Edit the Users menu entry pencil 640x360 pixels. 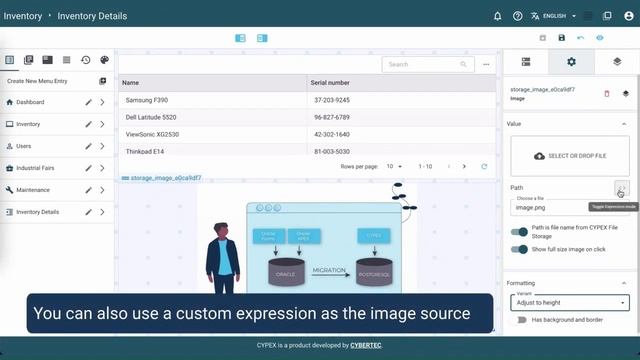pyautogui.click(x=88, y=146)
